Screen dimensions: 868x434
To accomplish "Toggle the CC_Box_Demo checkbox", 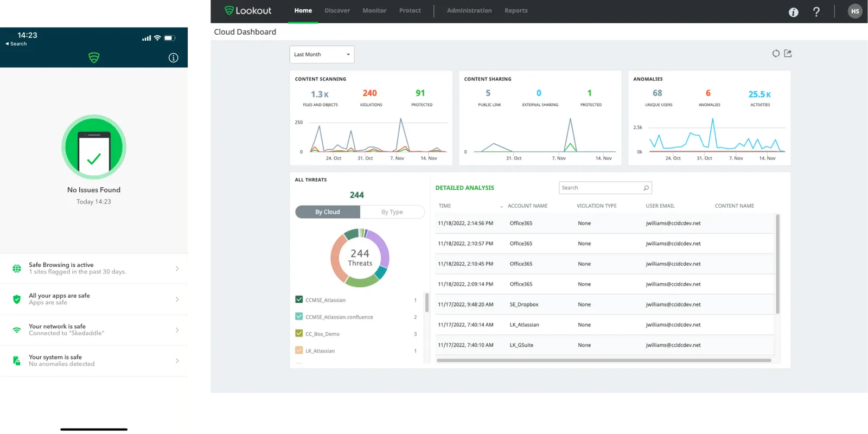I will click(x=299, y=334).
